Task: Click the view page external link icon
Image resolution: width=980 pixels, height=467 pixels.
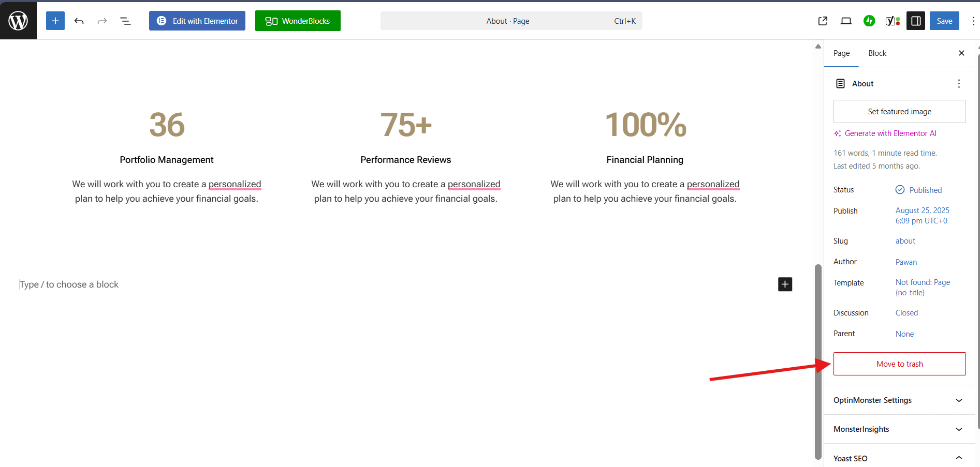Action: tap(823, 21)
